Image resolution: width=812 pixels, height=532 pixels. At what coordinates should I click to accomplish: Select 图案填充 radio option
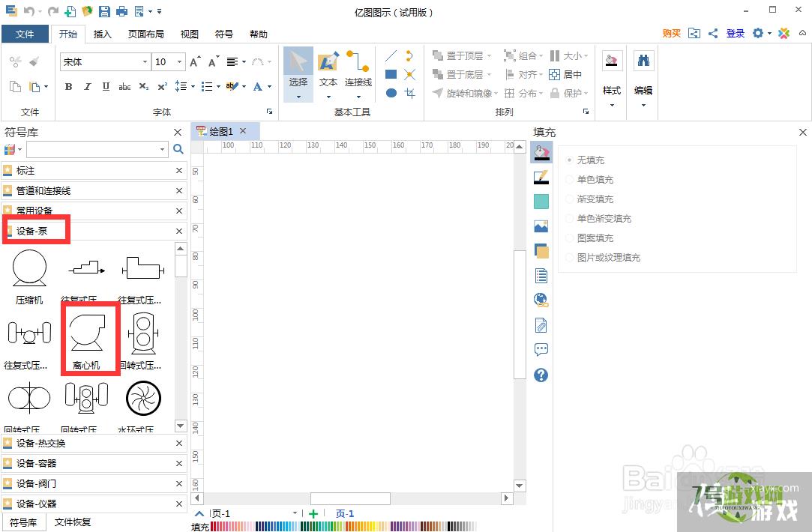tap(569, 238)
